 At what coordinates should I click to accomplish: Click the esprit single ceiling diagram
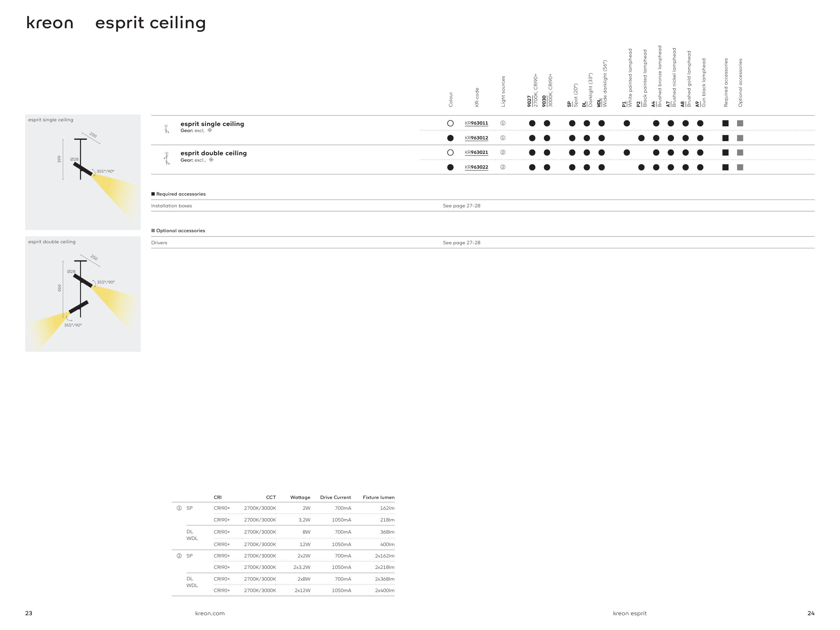pyautogui.click(x=83, y=172)
